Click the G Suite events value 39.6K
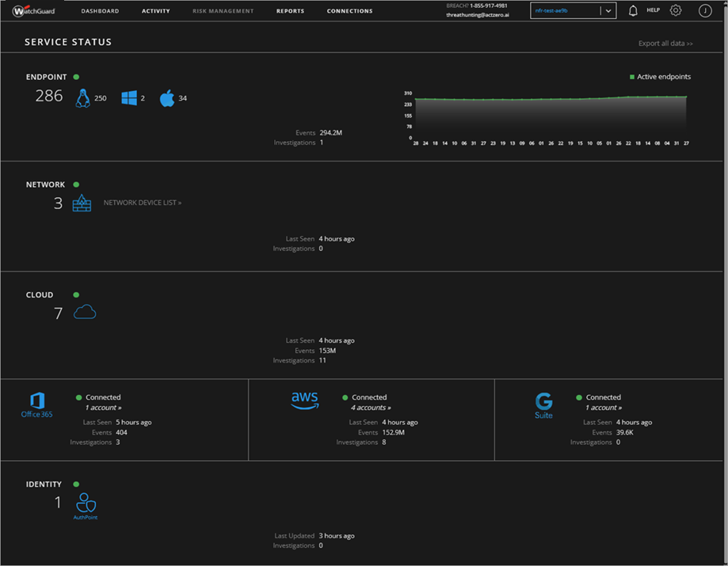 point(625,432)
